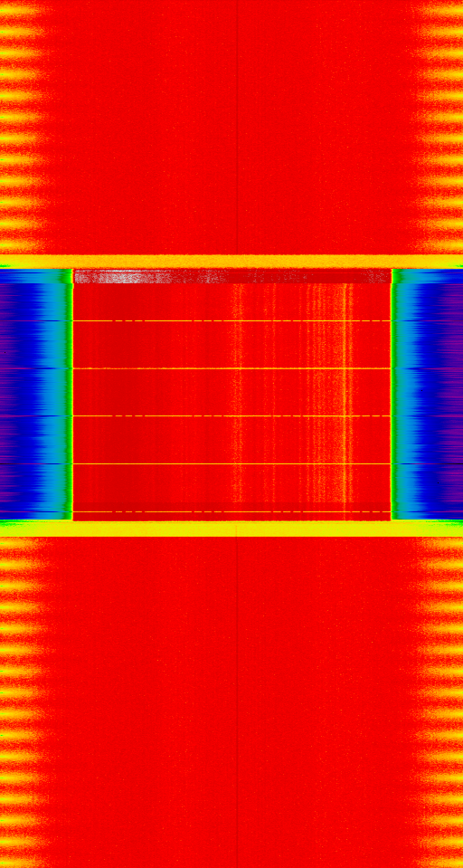Click the lower solid yellow line in rectangle
The image size is (463, 868).
pos(231,463)
